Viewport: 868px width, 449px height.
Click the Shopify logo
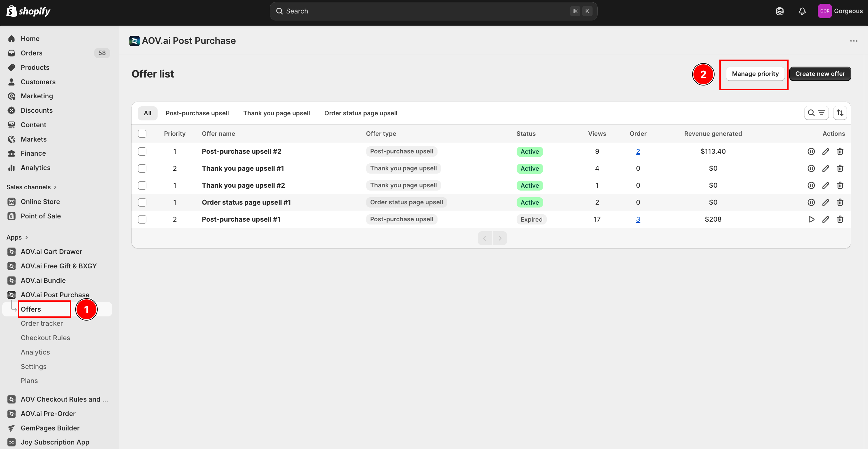(x=28, y=11)
